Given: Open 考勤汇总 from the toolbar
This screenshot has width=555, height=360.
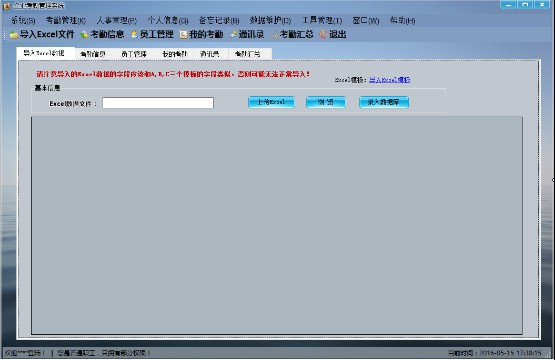Looking at the screenshot, I should (x=292, y=34).
